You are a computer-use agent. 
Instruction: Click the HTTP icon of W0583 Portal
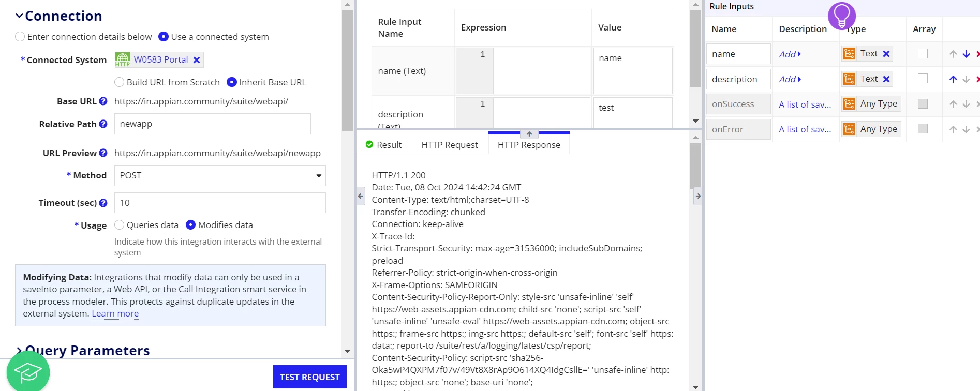(x=123, y=59)
